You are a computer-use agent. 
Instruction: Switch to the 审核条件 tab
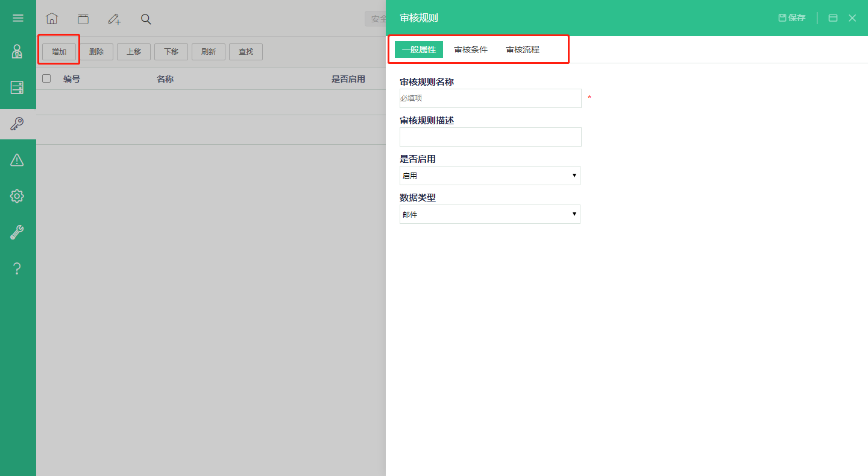click(471, 49)
